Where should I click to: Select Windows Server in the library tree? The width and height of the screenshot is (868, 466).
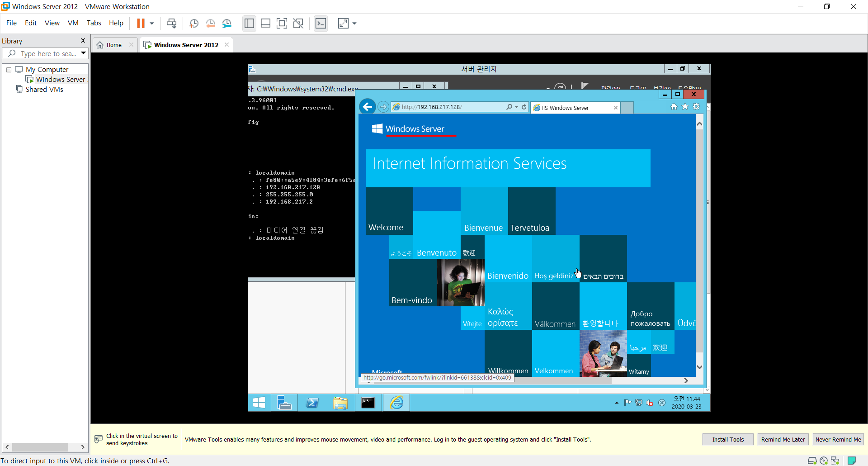tap(60, 80)
